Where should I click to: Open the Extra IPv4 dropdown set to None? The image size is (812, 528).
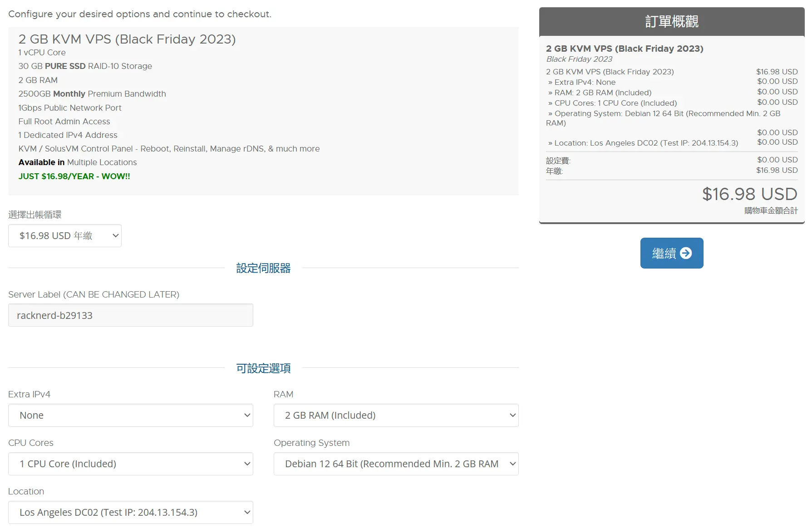[x=131, y=416]
